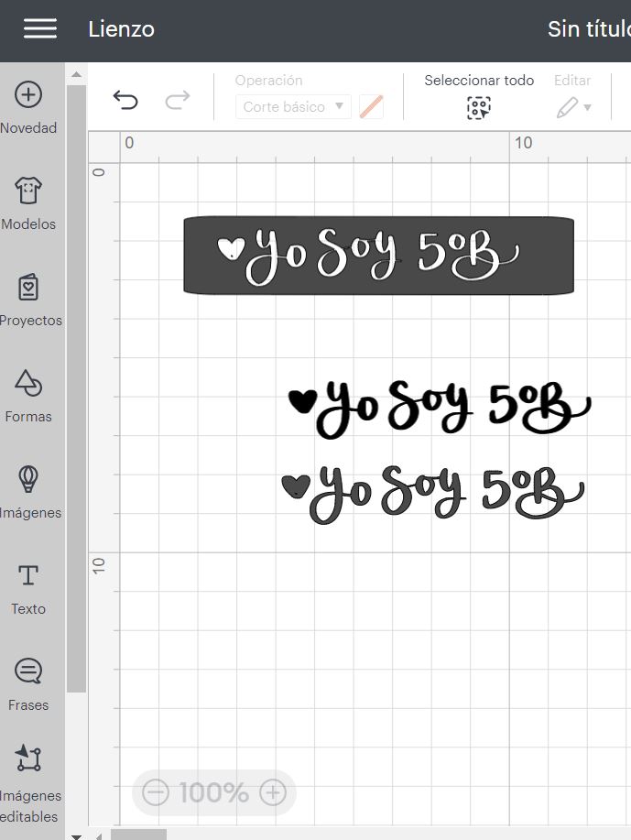Open the Proyectos panel

click(30, 300)
